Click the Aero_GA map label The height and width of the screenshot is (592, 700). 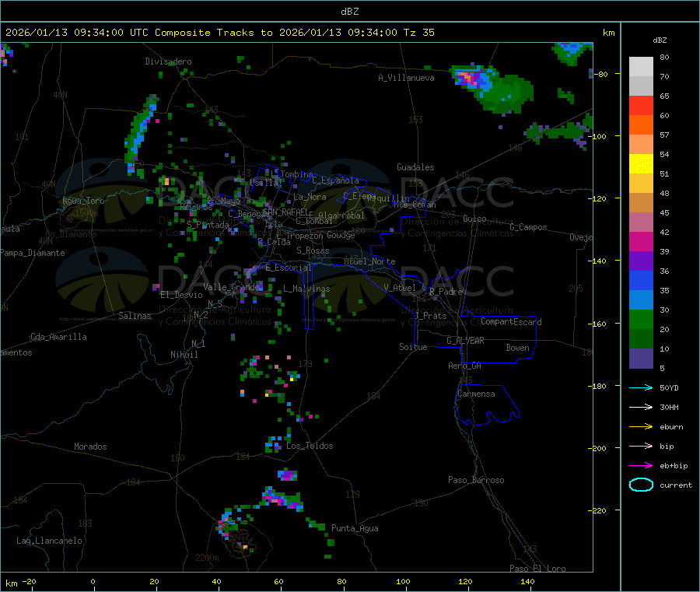click(x=465, y=366)
